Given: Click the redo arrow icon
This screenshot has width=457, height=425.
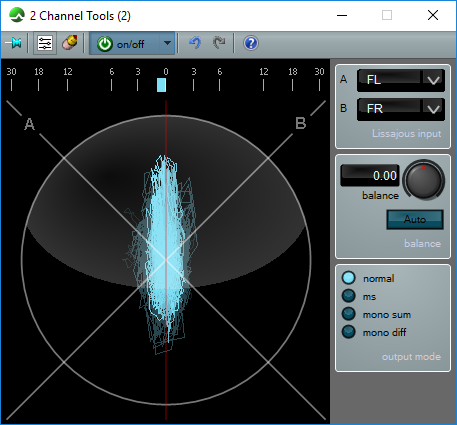Looking at the screenshot, I should 219,43.
